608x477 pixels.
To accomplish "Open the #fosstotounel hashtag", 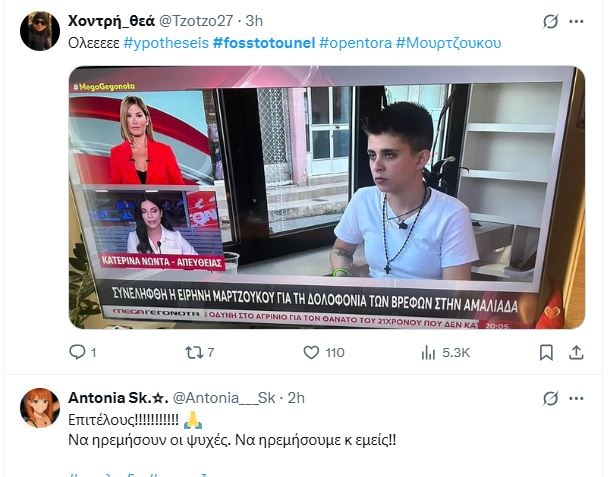I will coord(264,43).
